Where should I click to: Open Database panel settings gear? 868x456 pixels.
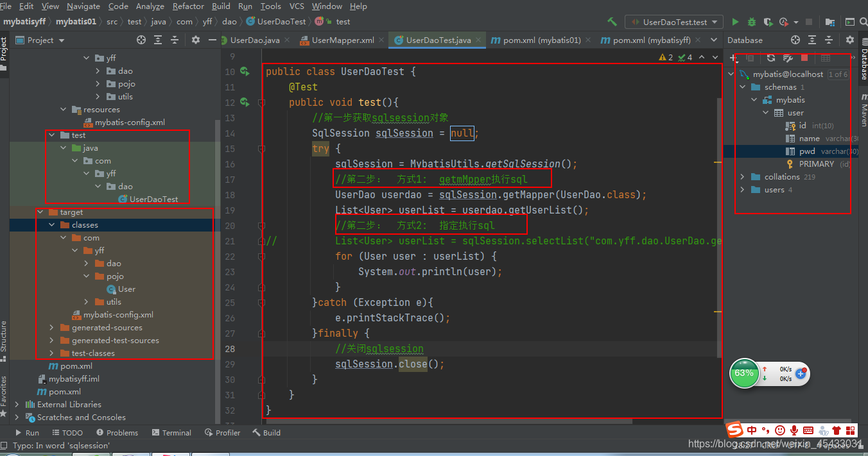point(849,40)
